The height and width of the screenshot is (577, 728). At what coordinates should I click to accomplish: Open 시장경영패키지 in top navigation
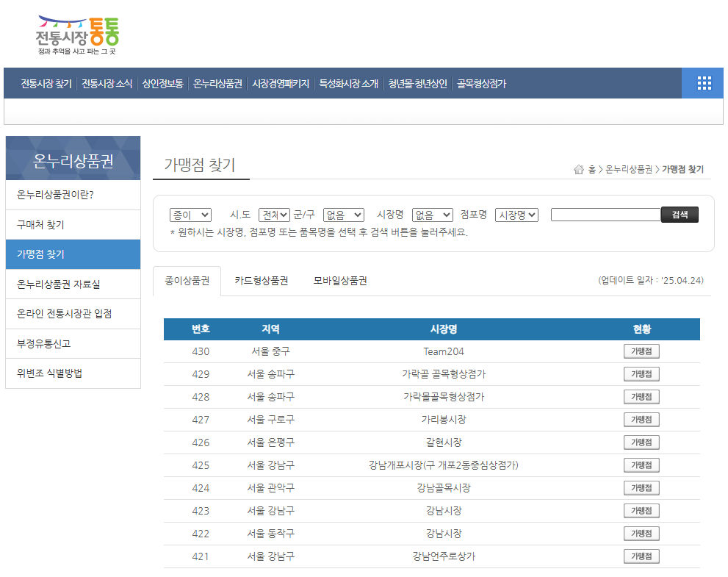pyautogui.click(x=281, y=84)
